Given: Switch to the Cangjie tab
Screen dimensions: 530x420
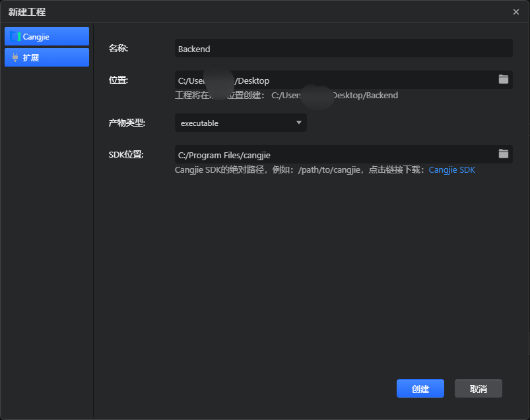Looking at the screenshot, I should [x=46, y=36].
